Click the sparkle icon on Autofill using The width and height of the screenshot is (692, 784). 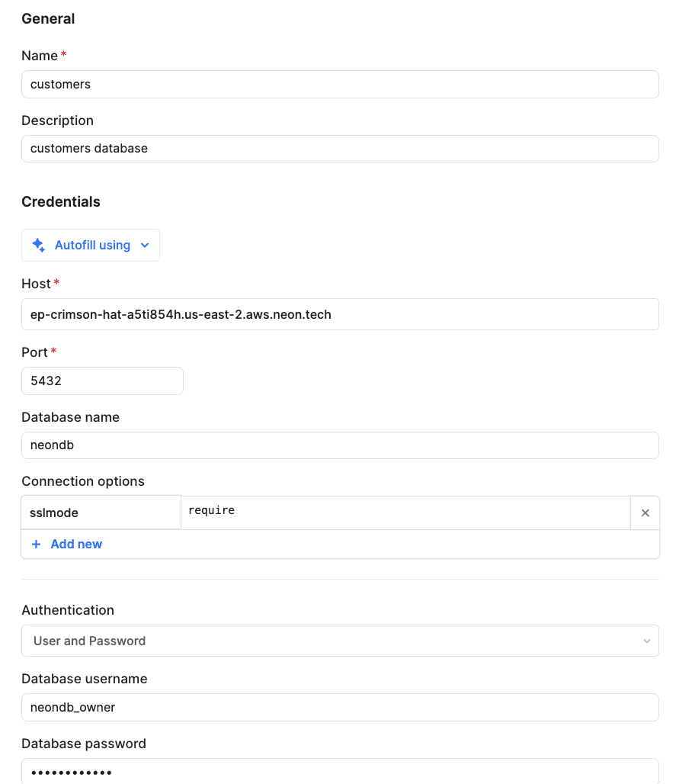pos(38,245)
